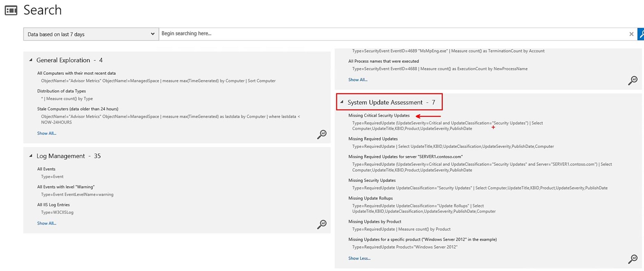This screenshot has width=644, height=271.
Task: Click magnifier icon in General Exploration panel
Action: (x=322, y=134)
